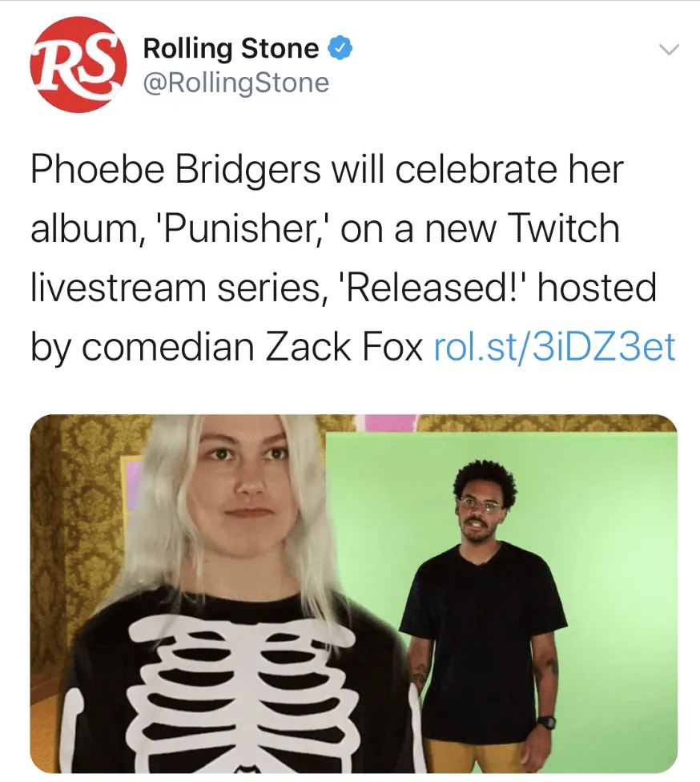Click the pink paper atop the photo

coord(390,423)
